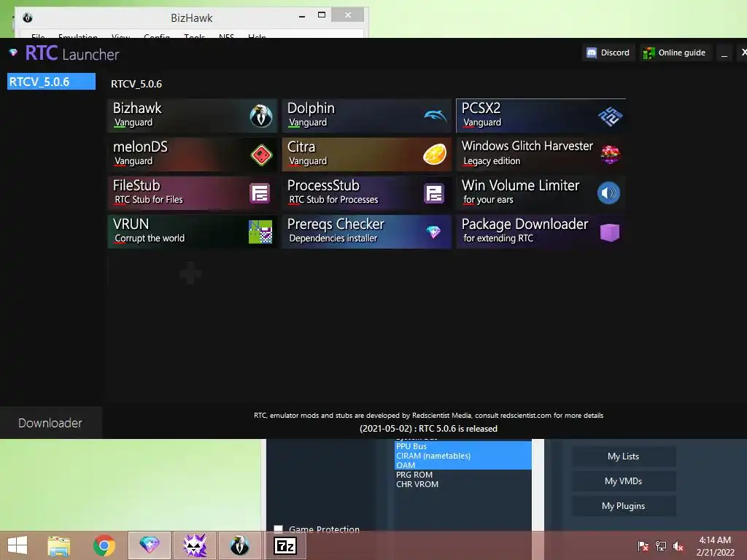Launch Bizhawk Vanguard tile
747x560 pixels.
click(x=193, y=116)
